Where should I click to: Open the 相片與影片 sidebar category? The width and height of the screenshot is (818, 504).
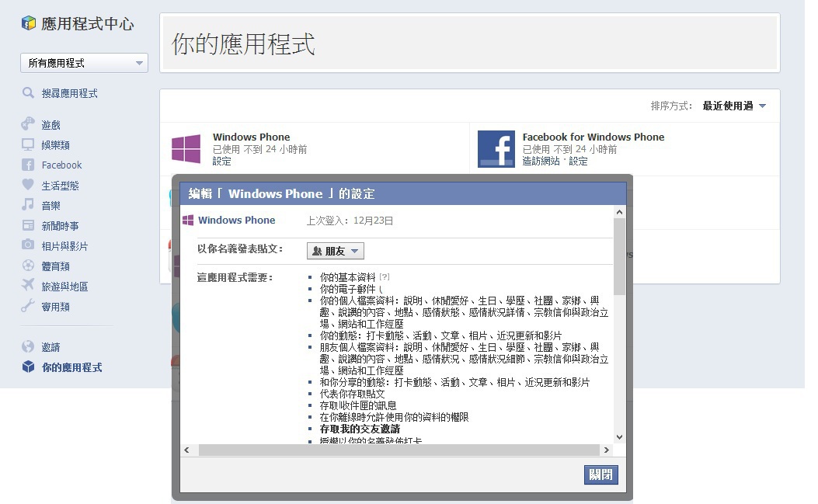64,246
